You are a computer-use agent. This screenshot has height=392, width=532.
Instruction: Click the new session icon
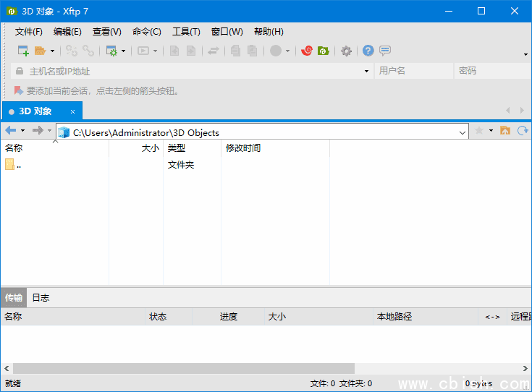click(22, 51)
